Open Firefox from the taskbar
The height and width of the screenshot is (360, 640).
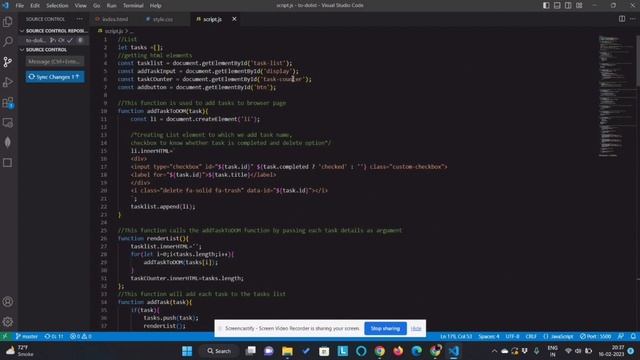click(398, 351)
